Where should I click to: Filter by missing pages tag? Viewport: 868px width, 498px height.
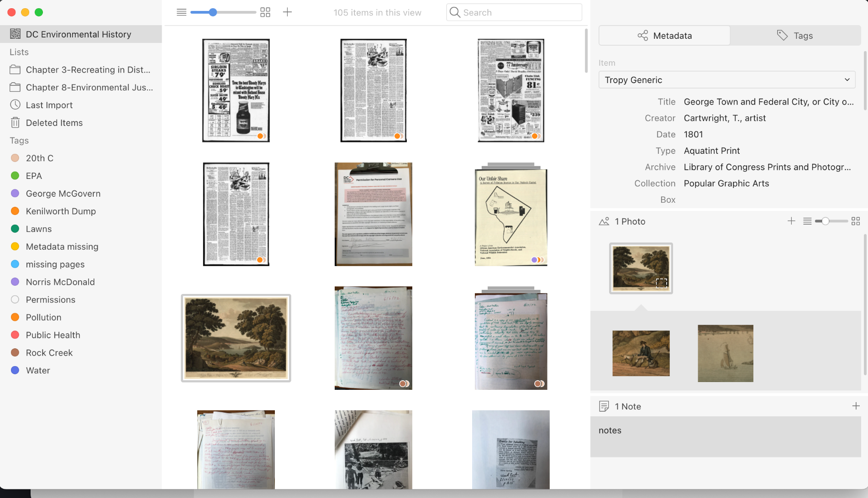point(81,264)
